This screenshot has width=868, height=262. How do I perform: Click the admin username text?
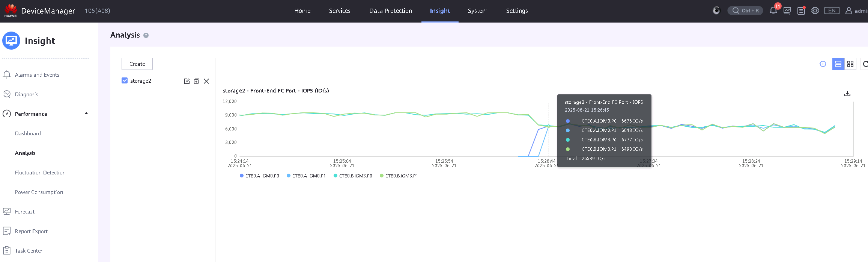pos(861,11)
